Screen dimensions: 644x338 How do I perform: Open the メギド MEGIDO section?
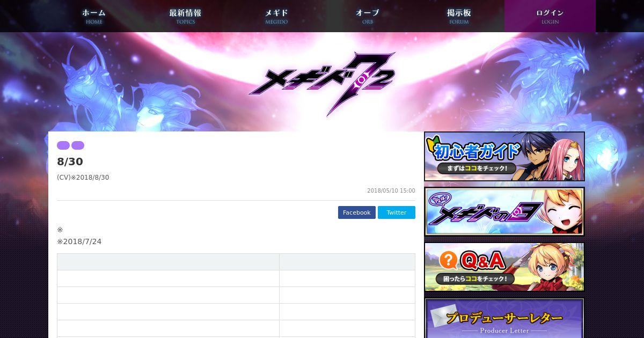[276, 16]
